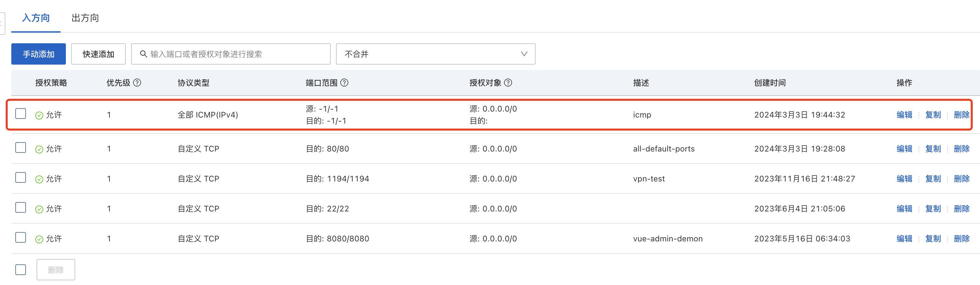Click the help icon next to 授权对象
Image resolution: width=980 pixels, height=285 pixels.
pos(508,83)
